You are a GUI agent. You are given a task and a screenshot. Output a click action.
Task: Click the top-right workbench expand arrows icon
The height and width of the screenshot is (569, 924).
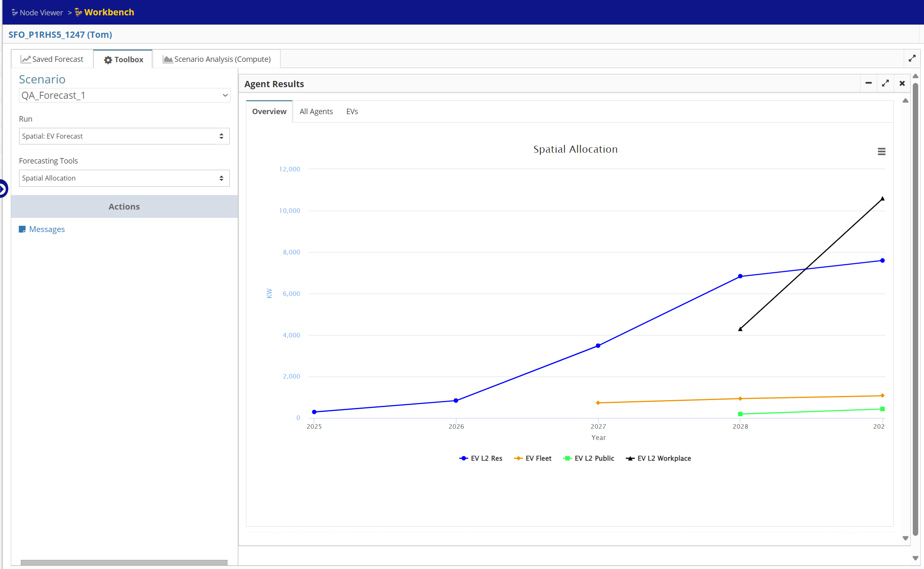click(x=912, y=59)
